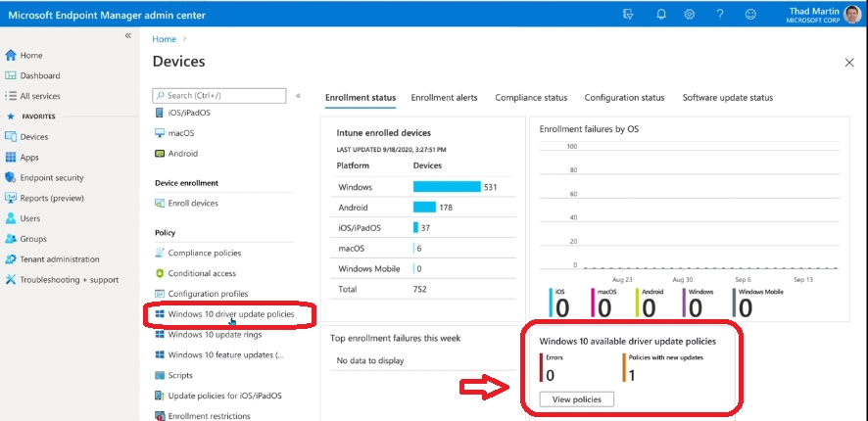Click No data to display text

[370, 360]
